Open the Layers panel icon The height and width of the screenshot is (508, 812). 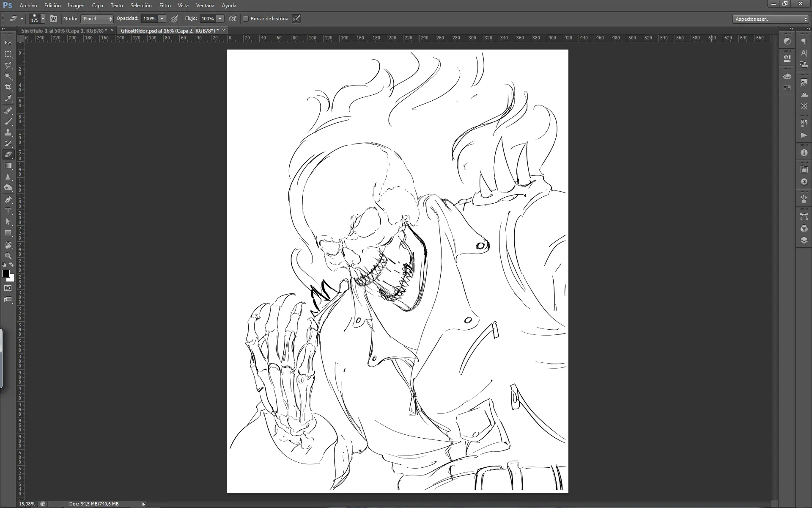[804, 240]
